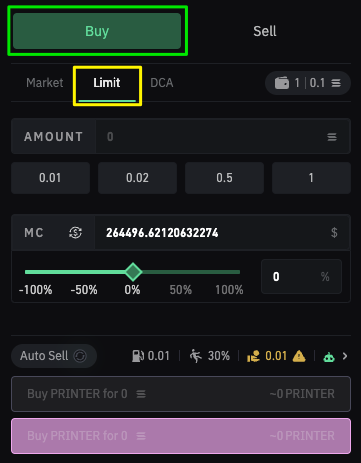Viewport: 361px width, 463px height.
Task: Click the yellow warning triangle icon
Action: [x=299, y=356]
